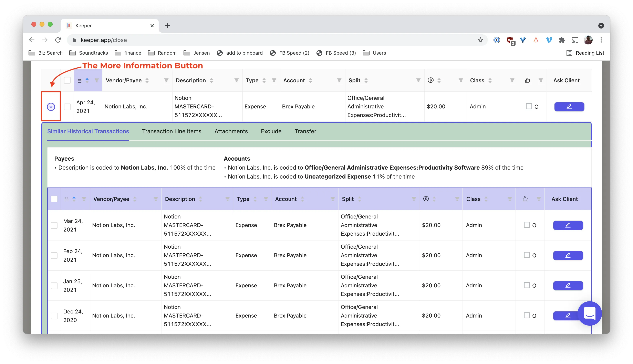633x364 pixels.
Task: Sort the top table by Class
Action: [x=490, y=81]
